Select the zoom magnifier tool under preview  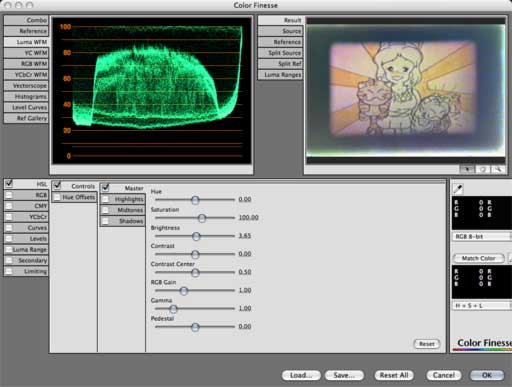pyautogui.click(x=498, y=169)
